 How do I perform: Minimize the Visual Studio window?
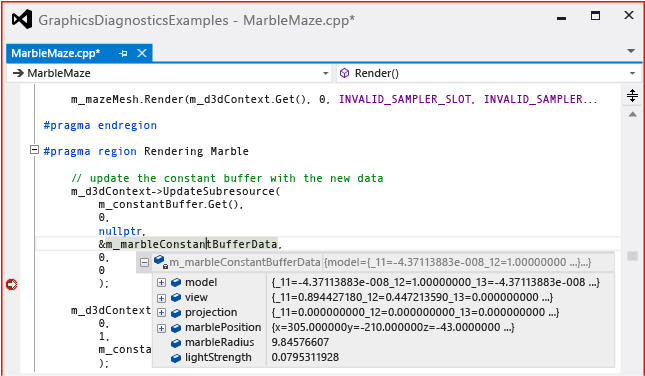(x=561, y=18)
